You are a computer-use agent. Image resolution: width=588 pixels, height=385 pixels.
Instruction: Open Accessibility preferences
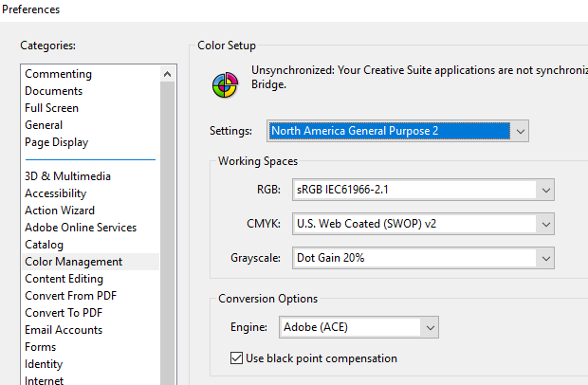(56, 193)
